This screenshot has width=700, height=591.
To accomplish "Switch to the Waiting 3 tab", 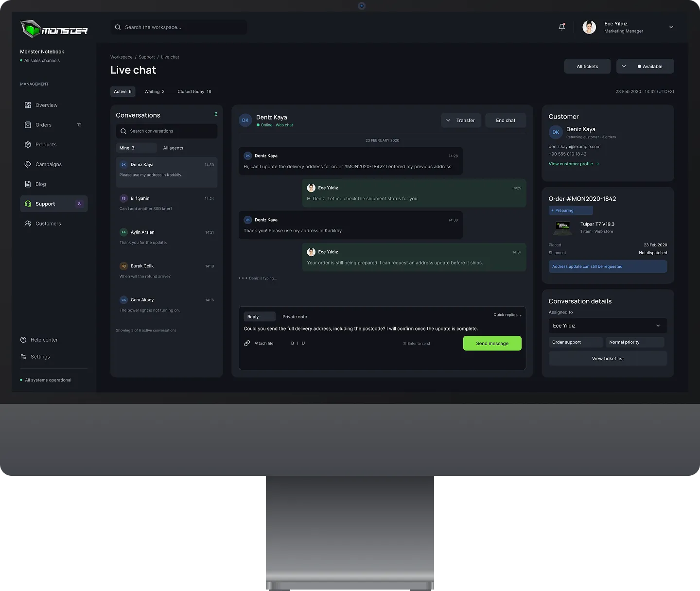I will (x=155, y=91).
